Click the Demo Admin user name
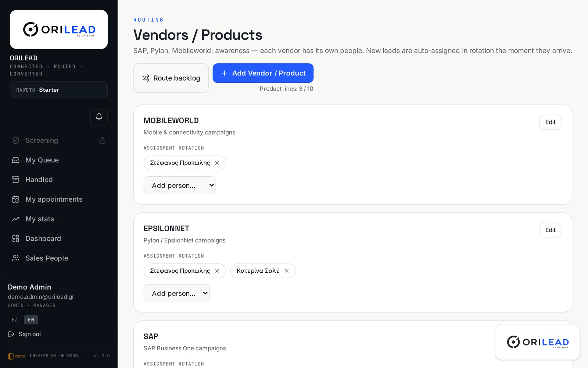The height and width of the screenshot is (368, 588). pos(29,287)
